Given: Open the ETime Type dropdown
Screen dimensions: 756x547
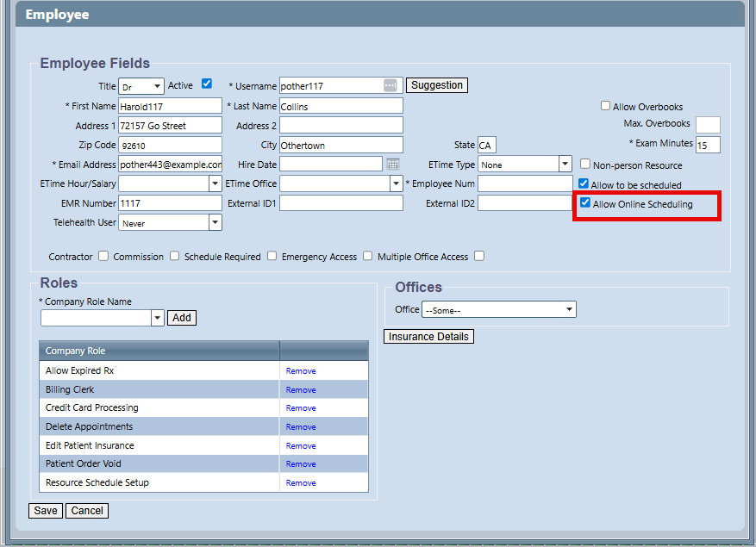Looking at the screenshot, I should (525, 164).
